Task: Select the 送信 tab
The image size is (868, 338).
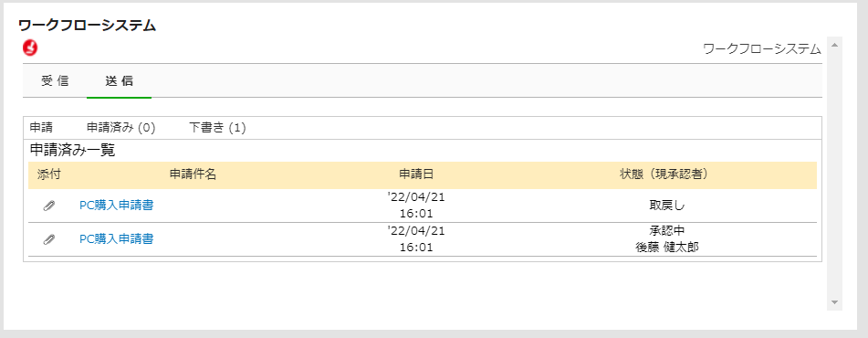Action: [x=119, y=81]
